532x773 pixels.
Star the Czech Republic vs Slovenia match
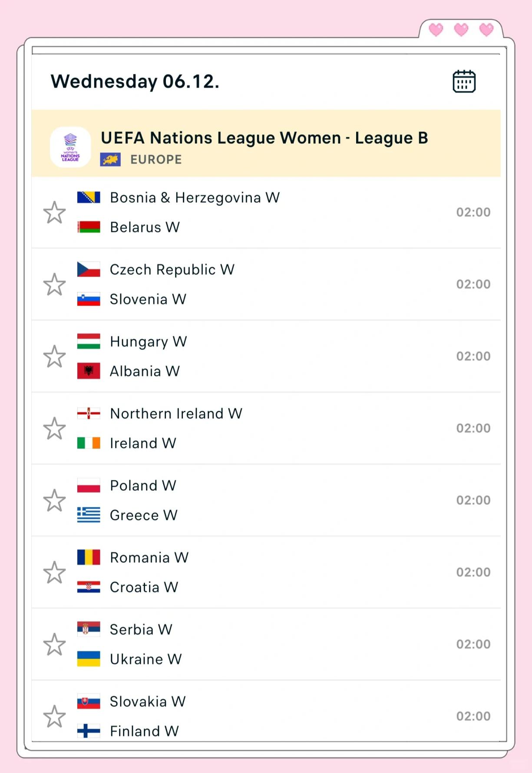click(54, 284)
